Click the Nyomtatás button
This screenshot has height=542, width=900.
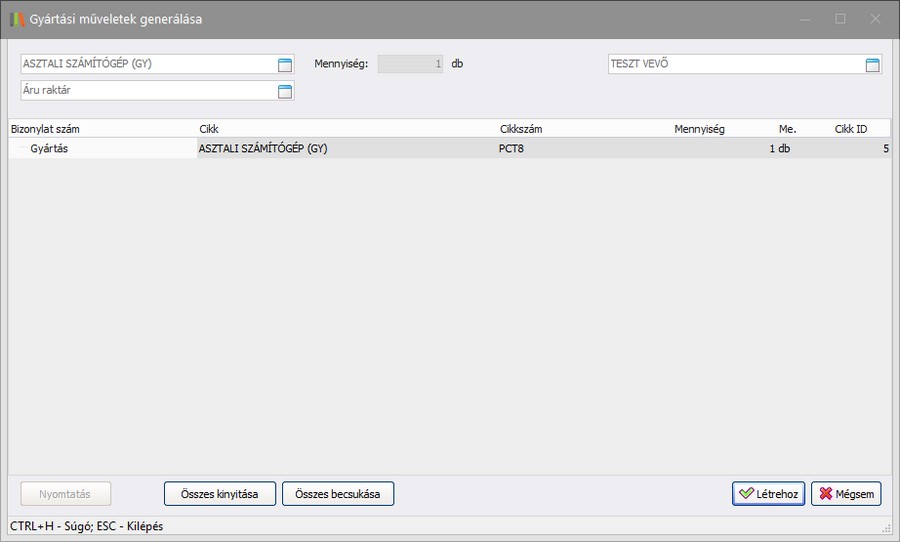click(66, 494)
